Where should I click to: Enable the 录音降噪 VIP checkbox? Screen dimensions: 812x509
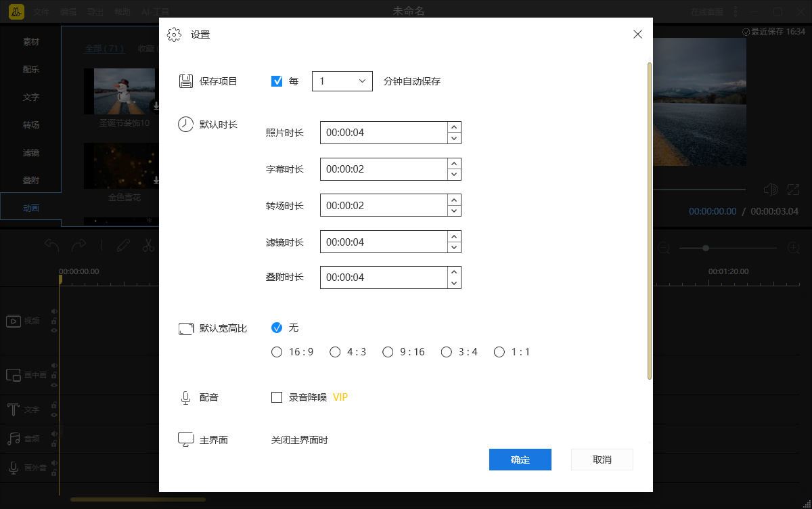click(277, 397)
